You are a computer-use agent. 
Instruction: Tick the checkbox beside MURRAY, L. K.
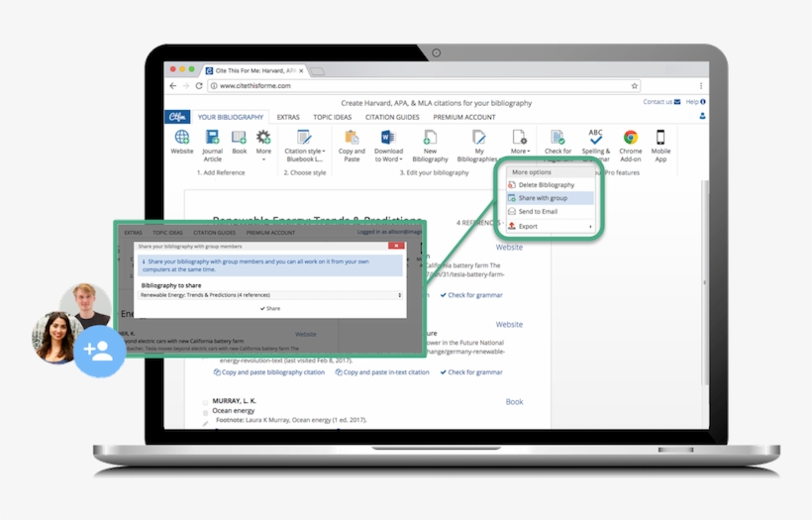(205, 402)
